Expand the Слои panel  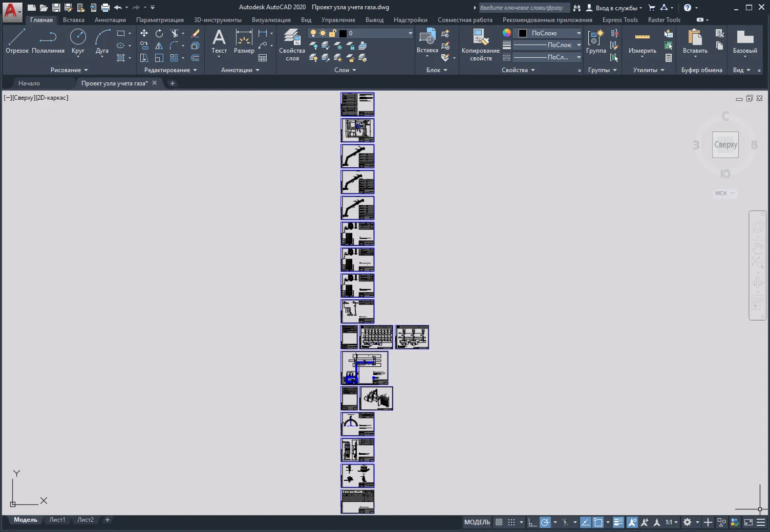[345, 70]
